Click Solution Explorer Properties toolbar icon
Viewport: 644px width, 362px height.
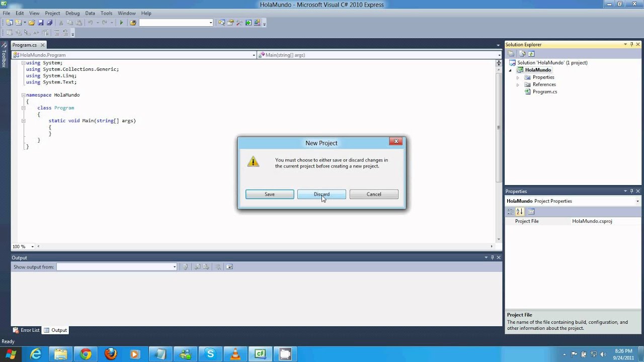coord(511,54)
